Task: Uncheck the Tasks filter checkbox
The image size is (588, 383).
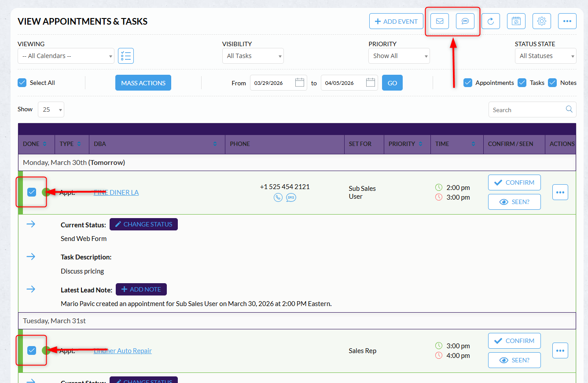Action: (522, 83)
